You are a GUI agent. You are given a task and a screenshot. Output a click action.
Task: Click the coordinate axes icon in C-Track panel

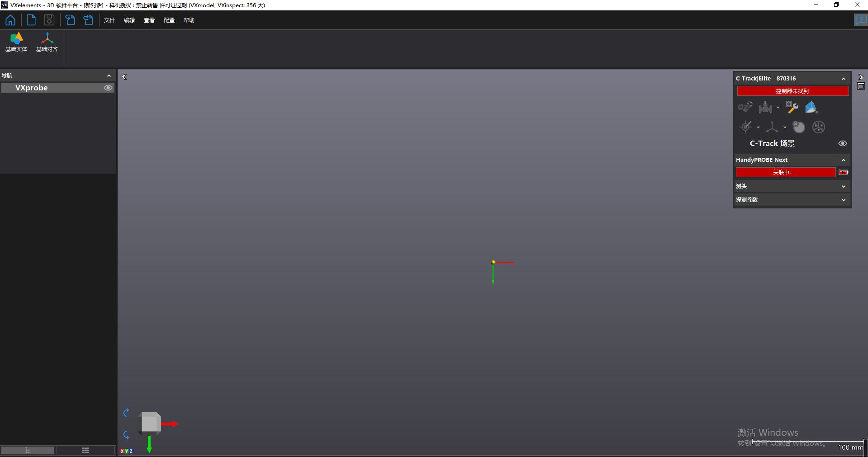point(772,127)
